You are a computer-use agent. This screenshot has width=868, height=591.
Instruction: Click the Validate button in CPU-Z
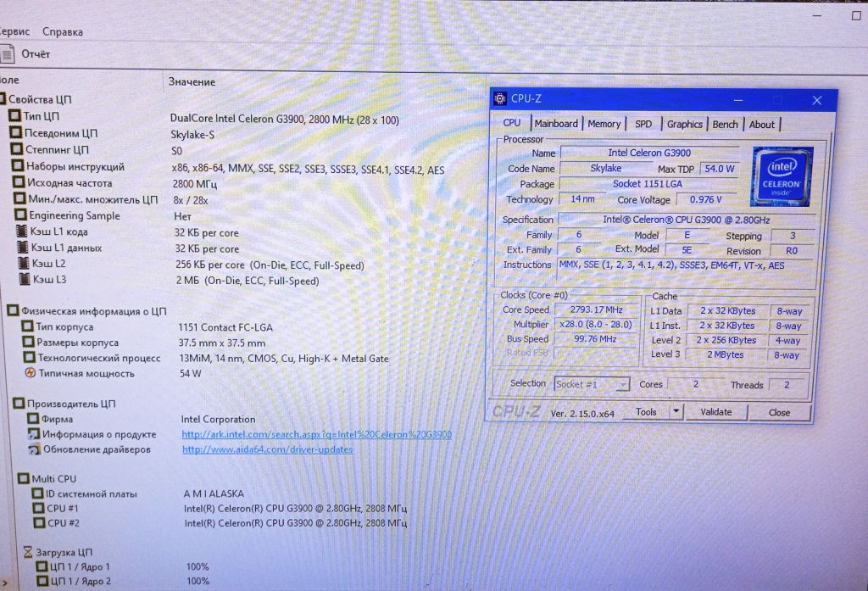[x=716, y=412]
